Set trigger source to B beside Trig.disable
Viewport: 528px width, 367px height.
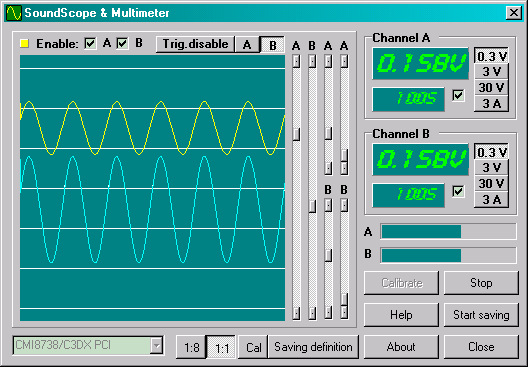click(x=272, y=45)
